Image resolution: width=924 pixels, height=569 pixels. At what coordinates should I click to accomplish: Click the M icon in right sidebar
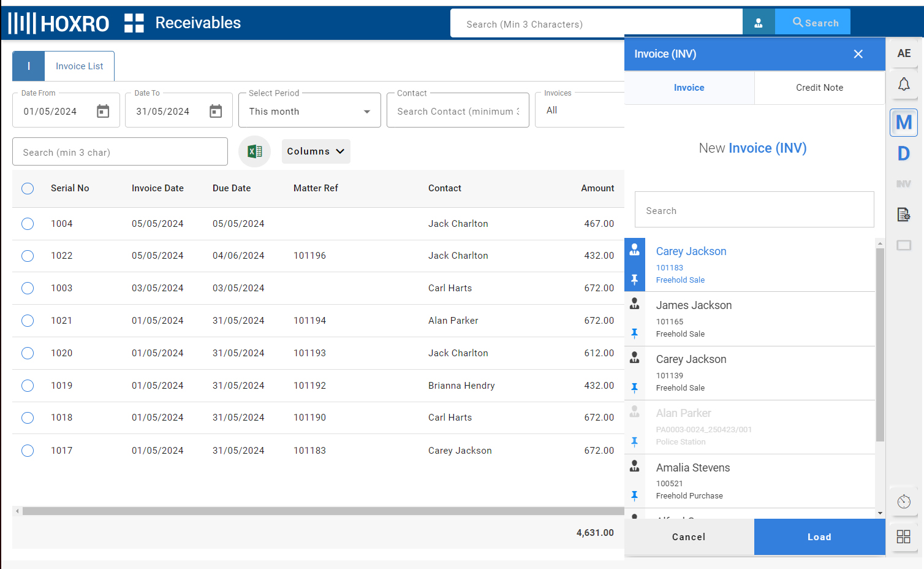[x=904, y=123]
